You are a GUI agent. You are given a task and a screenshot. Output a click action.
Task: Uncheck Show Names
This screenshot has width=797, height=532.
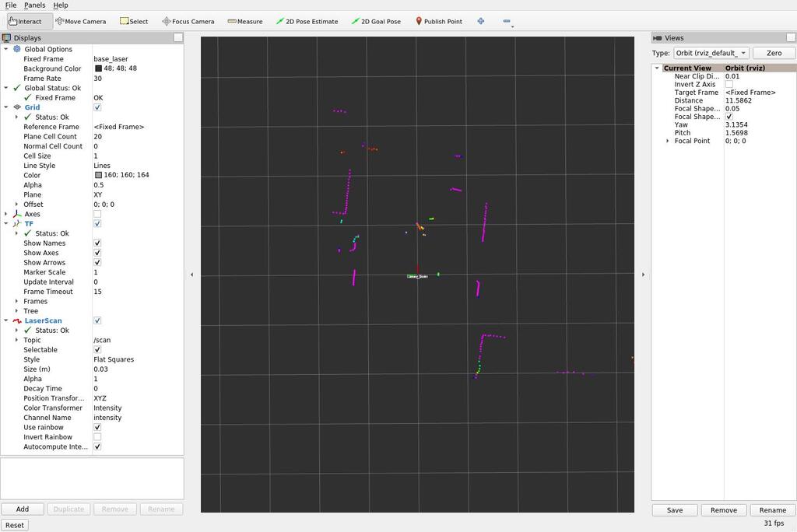tap(97, 243)
